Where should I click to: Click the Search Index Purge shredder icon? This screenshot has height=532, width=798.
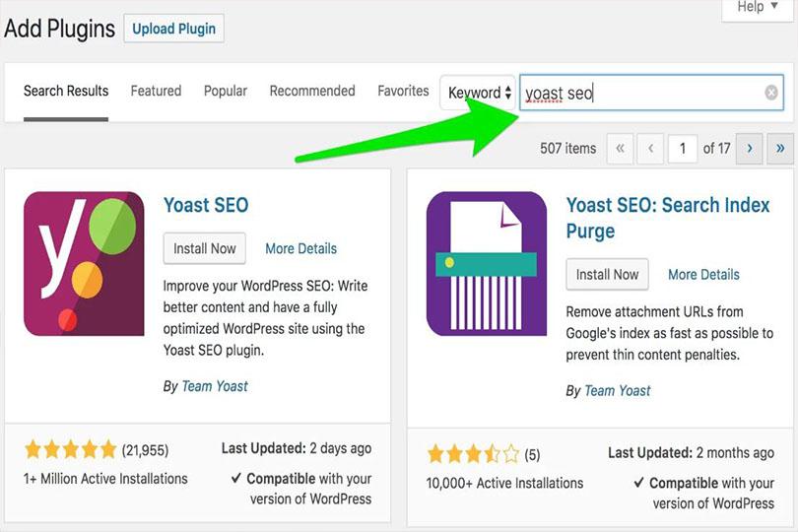click(x=487, y=264)
